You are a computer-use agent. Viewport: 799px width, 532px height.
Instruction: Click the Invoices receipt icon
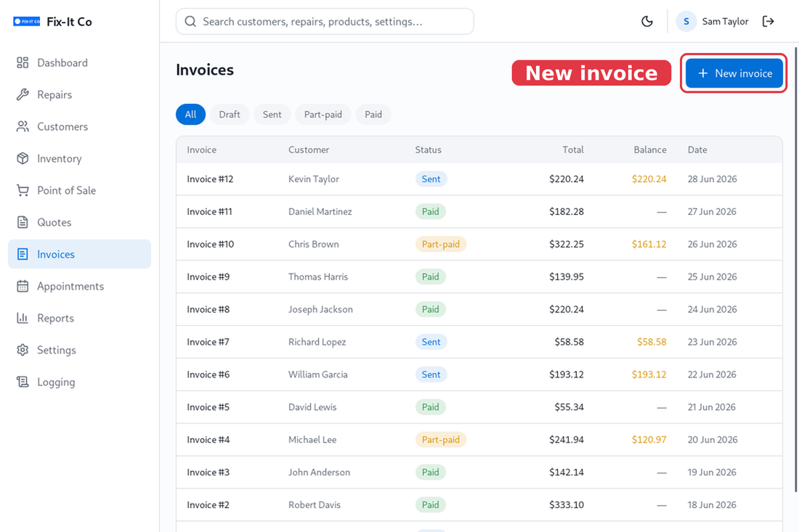(x=23, y=254)
